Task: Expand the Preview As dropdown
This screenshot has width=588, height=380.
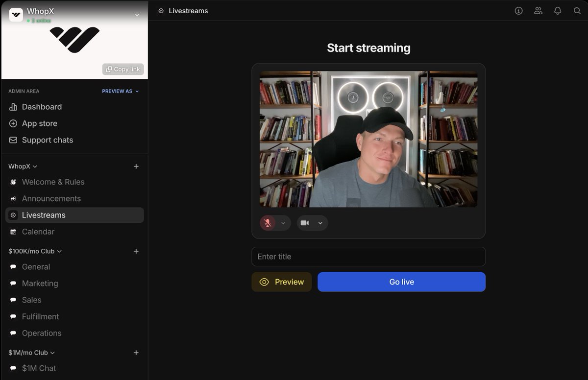Action: 121,91
